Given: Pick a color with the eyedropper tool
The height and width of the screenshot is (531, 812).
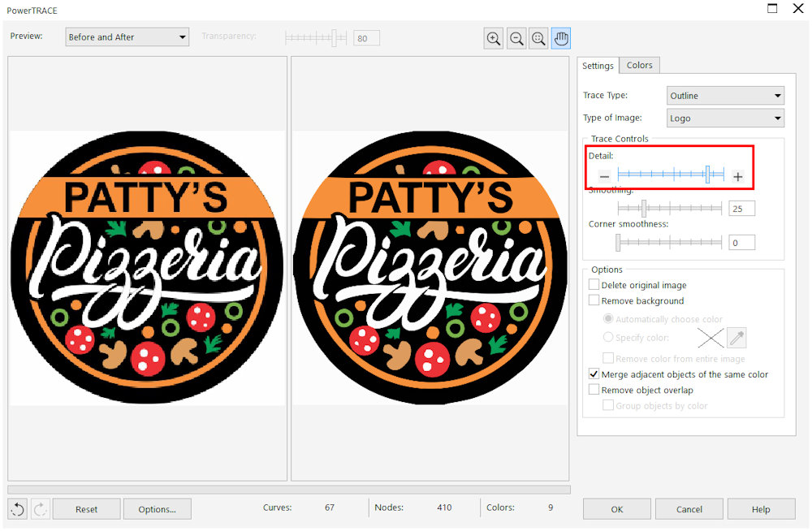Looking at the screenshot, I should click(737, 337).
